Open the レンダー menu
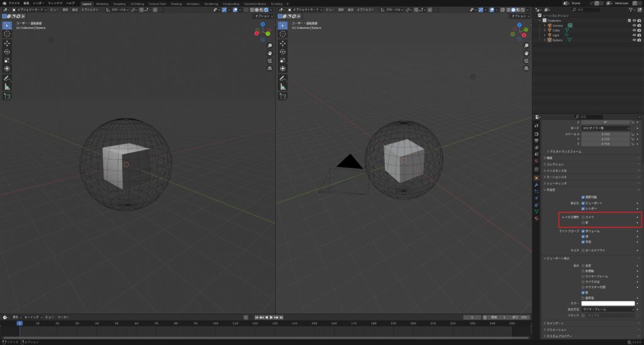Screen dimensions: 644x345 (x=38, y=3)
